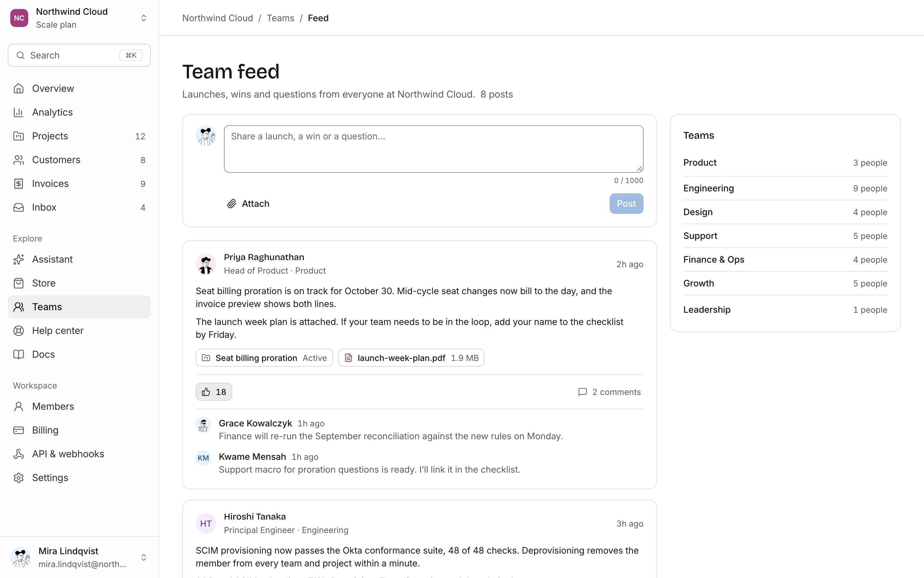Click Priya Raghunathan's author name
Screen dimensions: 924x578
tap(264, 257)
